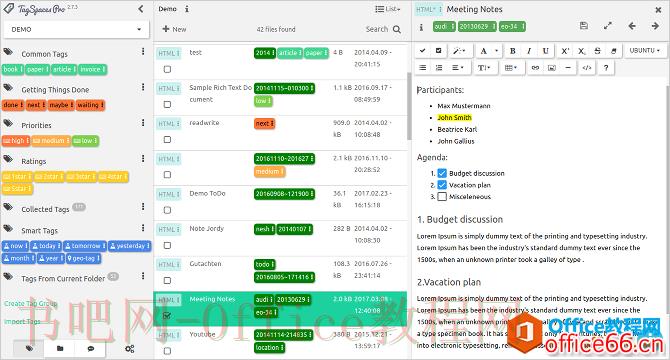Screen dimensions: 670x360
Task: Apply superscript formatting
Action: (565, 51)
